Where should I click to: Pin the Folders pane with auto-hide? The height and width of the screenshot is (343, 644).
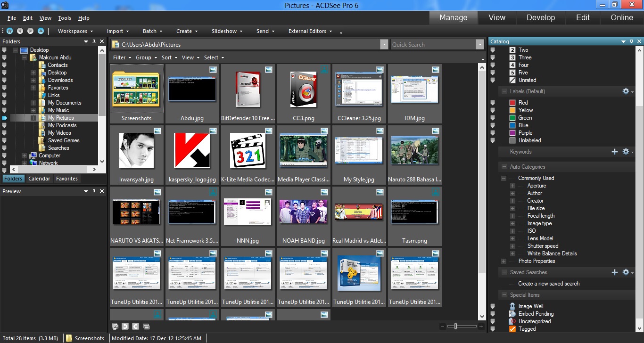94,41
